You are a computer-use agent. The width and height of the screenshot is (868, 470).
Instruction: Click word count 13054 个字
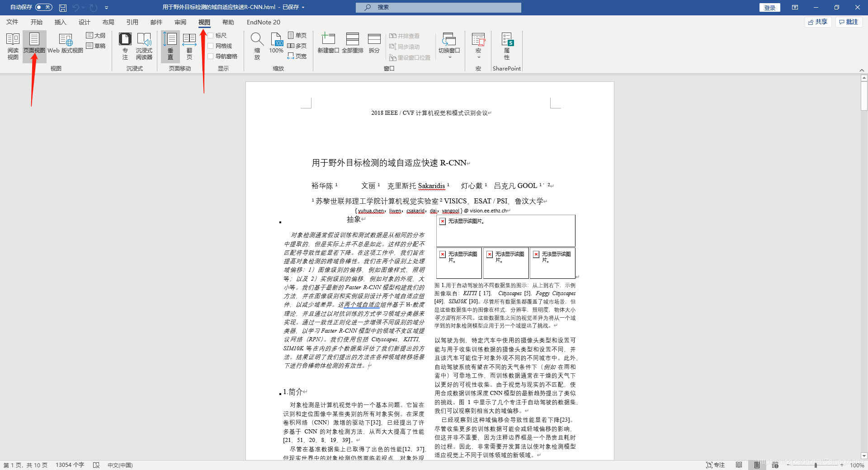click(70, 465)
